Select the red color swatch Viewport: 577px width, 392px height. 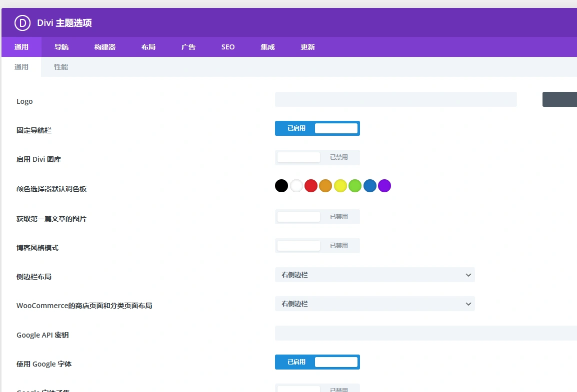[x=310, y=185]
